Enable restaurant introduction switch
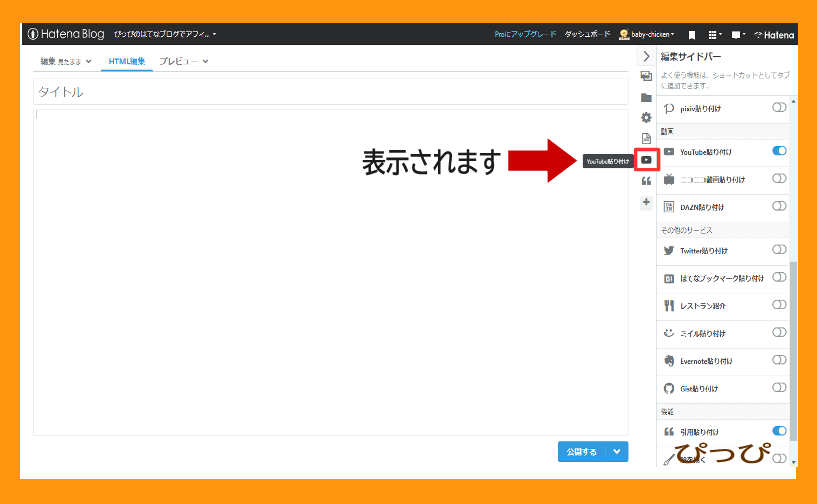817x504 pixels. 779,304
